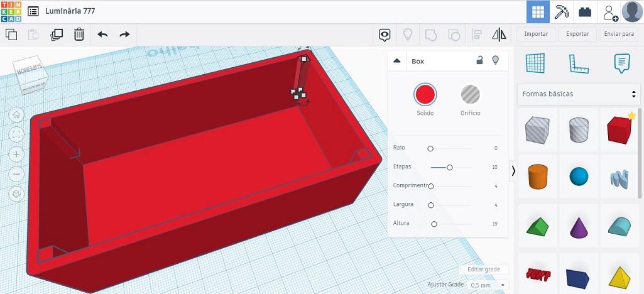Hide the Box shape using lightbulb
This screenshot has height=294, width=644.
[495, 60]
